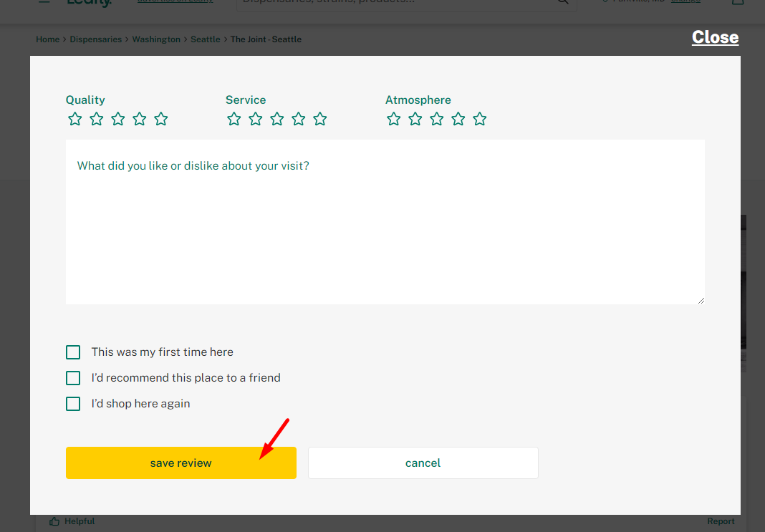Rate Quality three stars
The width and height of the screenshot is (765, 532).
[x=118, y=119]
